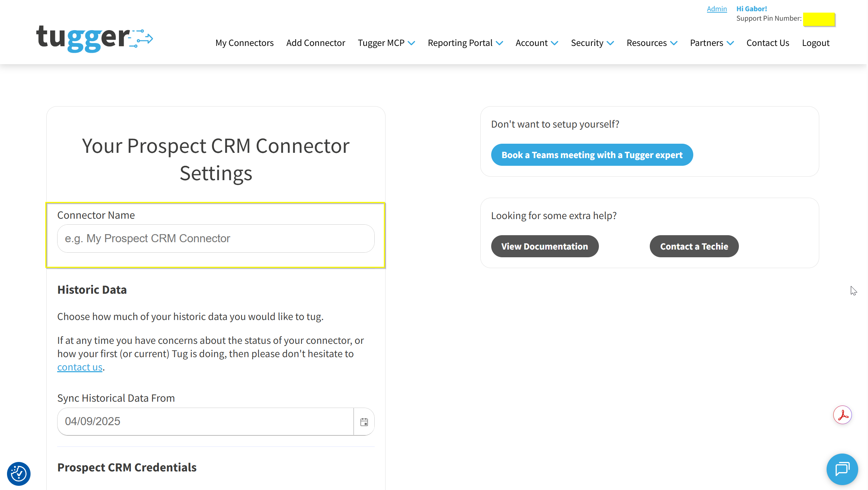Expand the Reporting Portal dropdown
The width and height of the screenshot is (868, 490).
(465, 43)
